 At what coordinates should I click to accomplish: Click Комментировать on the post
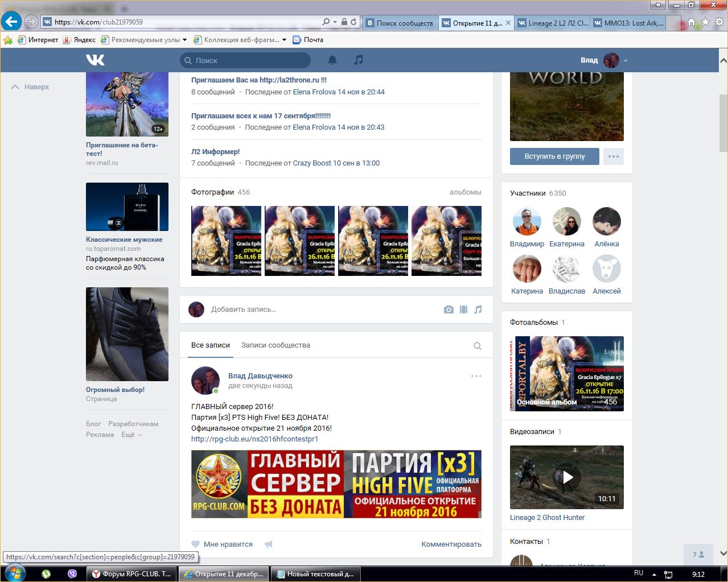coord(451,544)
